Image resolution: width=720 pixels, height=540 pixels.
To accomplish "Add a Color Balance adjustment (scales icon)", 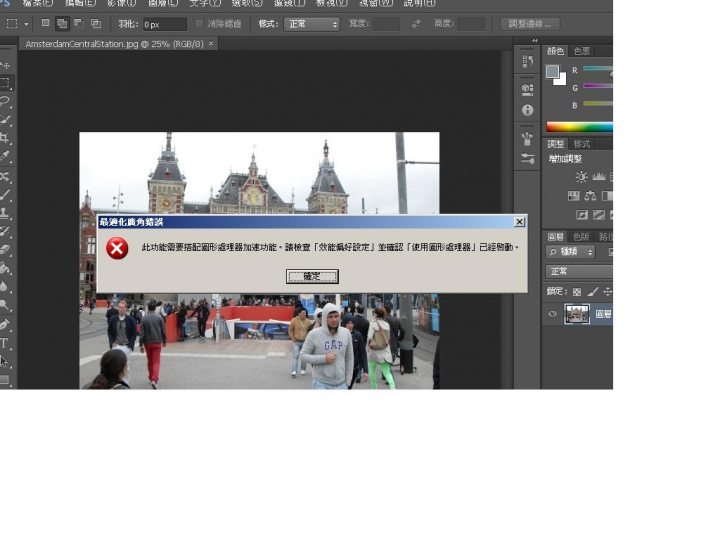I will point(590,196).
